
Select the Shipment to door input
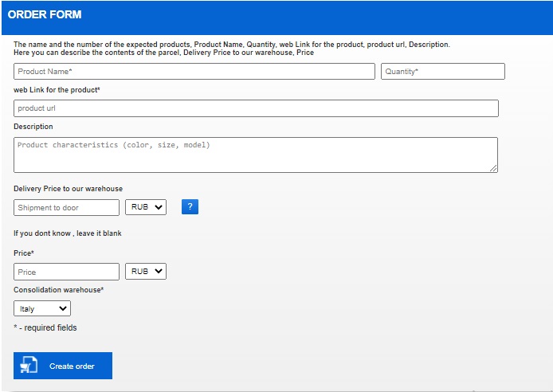(x=66, y=208)
